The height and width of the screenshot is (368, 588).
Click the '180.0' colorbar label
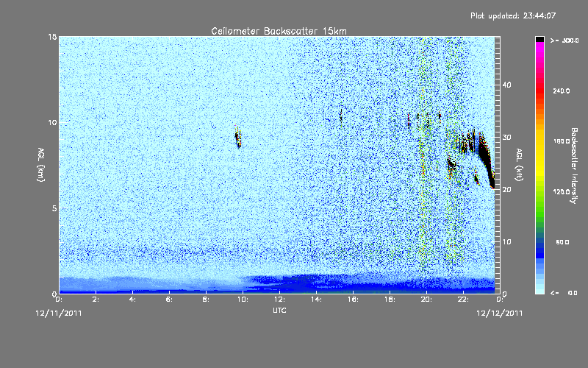pyautogui.click(x=562, y=141)
